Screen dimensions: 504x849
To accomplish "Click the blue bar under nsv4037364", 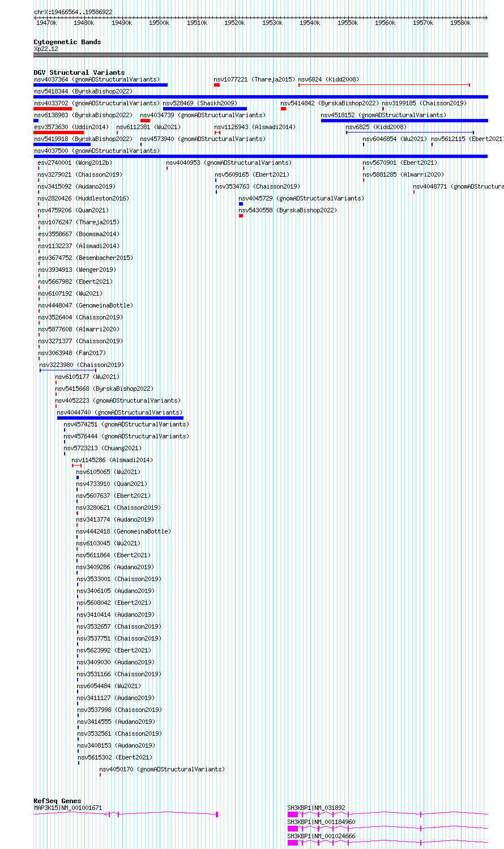I will [101, 85].
